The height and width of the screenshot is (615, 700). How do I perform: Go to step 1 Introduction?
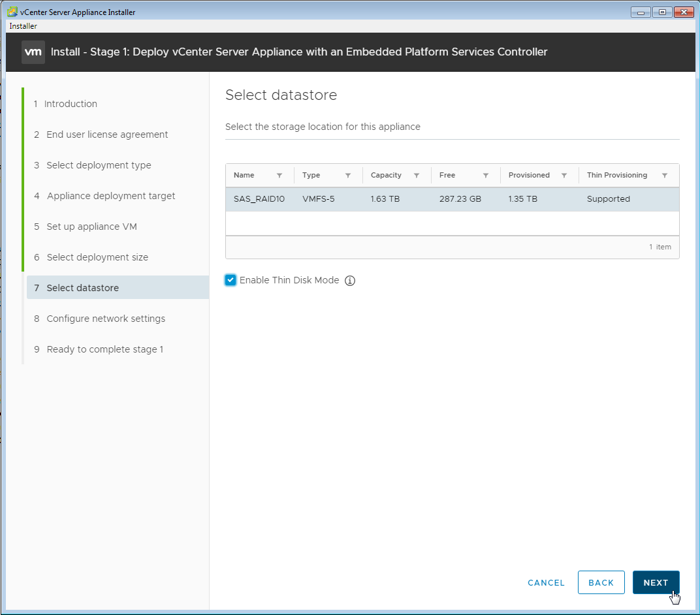pos(71,104)
